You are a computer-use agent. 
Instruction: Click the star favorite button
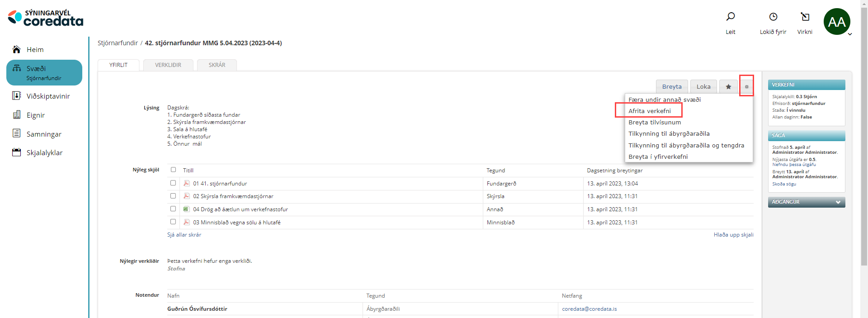pos(728,87)
